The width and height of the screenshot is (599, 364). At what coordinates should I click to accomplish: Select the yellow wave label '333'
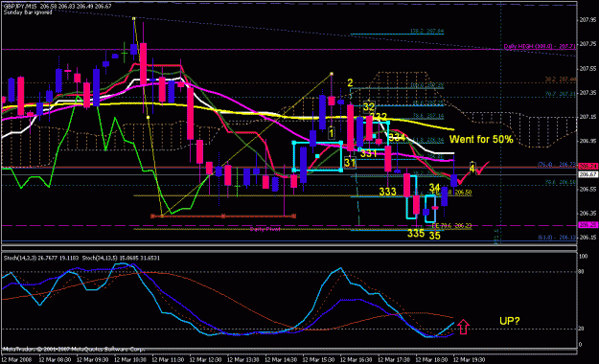[x=387, y=192]
